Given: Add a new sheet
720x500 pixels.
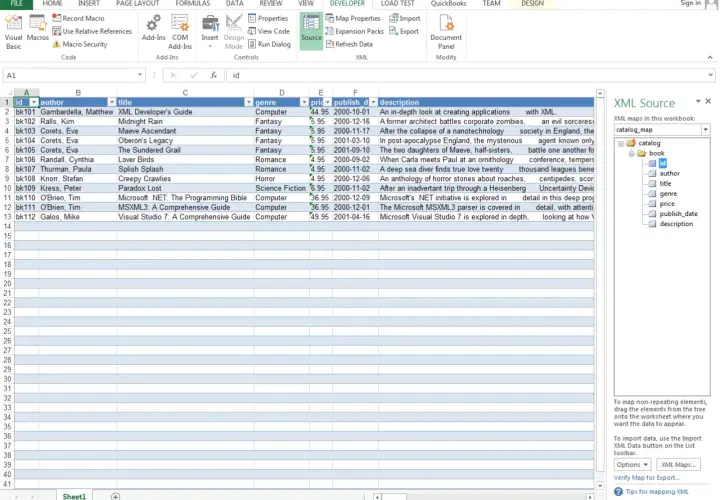Looking at the screenshot, I should point(115,496).
